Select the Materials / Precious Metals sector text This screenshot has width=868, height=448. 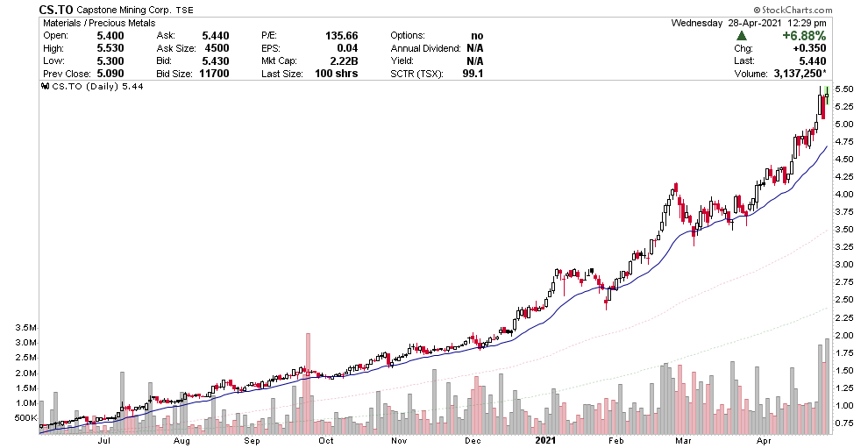point(99,24)
